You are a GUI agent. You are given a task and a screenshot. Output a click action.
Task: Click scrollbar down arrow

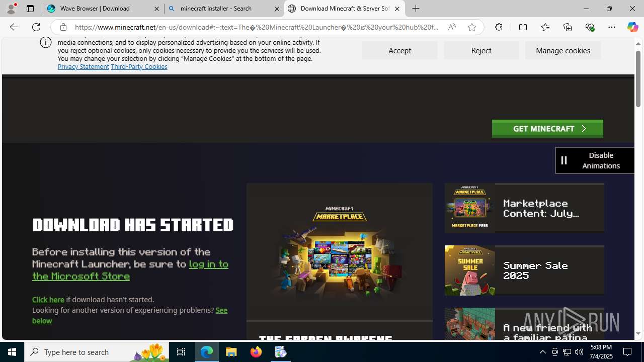(x=638, y=334)
